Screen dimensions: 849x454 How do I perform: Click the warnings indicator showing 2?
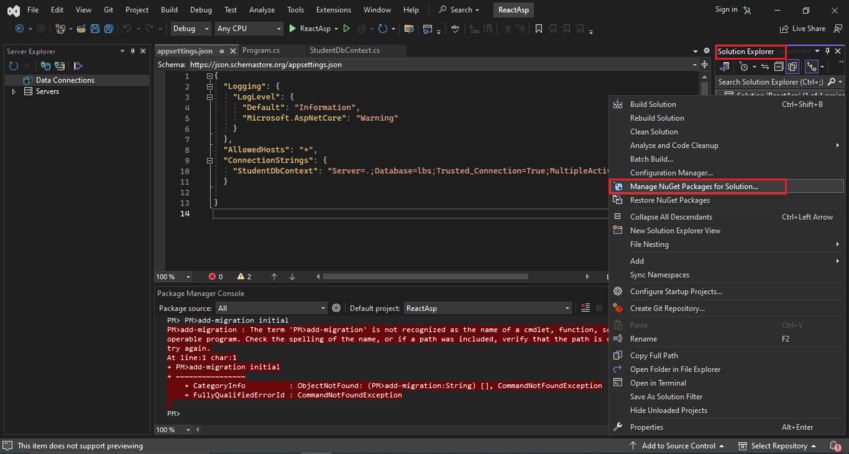242,277
